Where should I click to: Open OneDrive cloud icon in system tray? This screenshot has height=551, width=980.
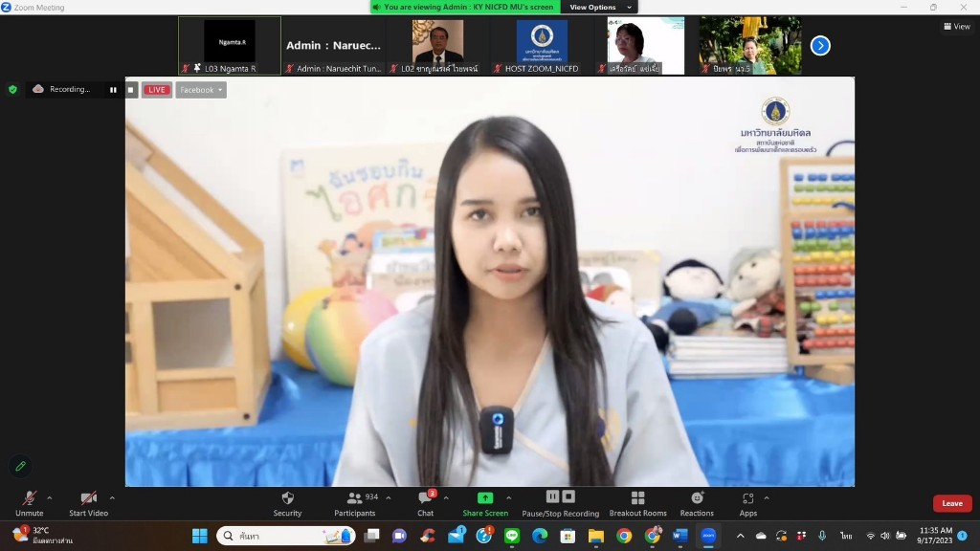[x=761, y=536]
